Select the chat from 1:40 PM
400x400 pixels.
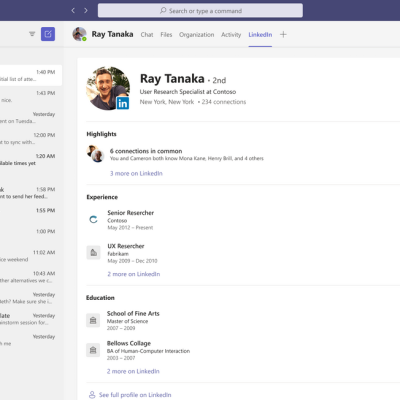click(x=31, y=75)
